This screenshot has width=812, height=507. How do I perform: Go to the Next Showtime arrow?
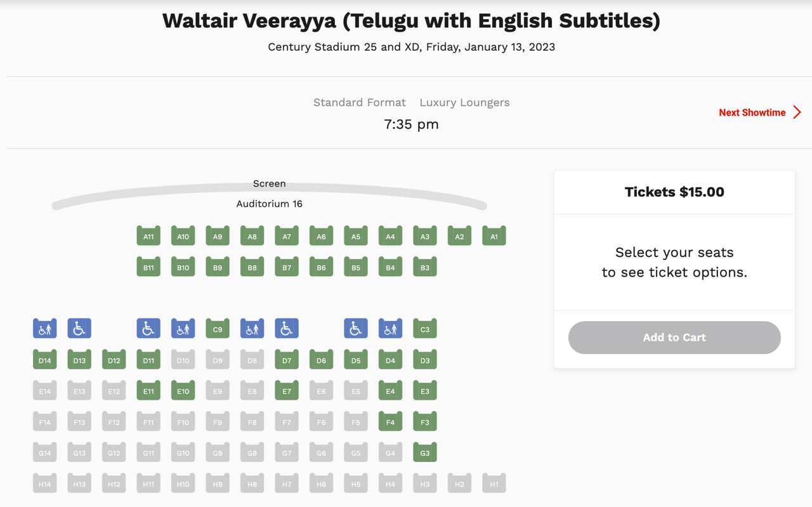797,112
